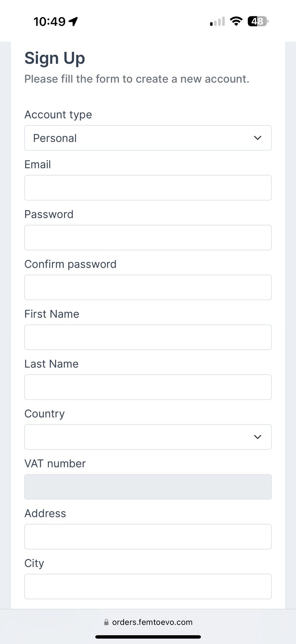
Task: Focus the Password input field
Action: (148, 237)
